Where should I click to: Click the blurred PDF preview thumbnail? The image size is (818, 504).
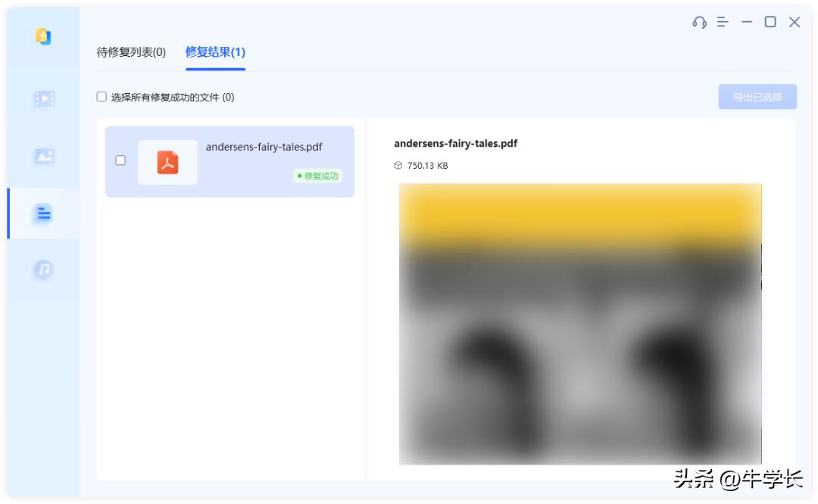coord(581,325)
